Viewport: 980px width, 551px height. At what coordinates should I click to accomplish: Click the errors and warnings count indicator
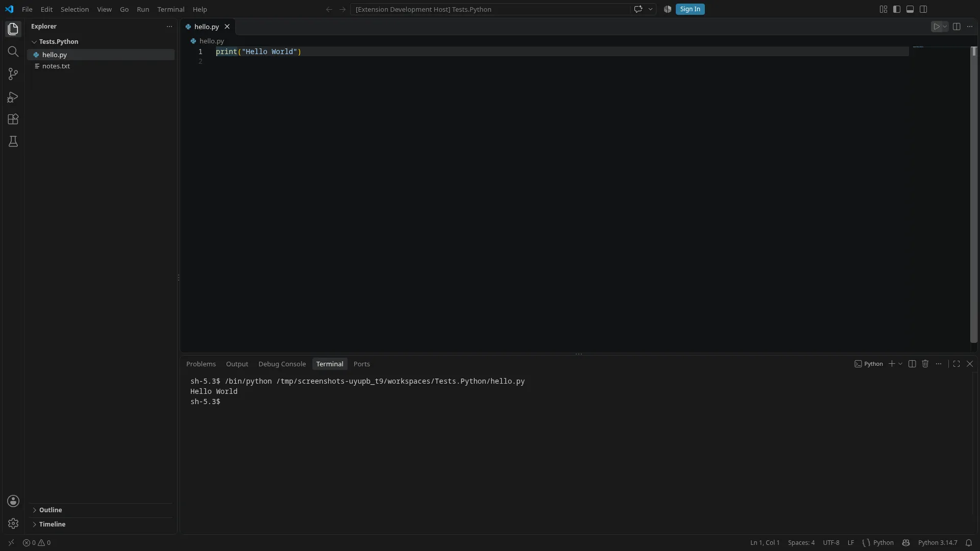37,543
